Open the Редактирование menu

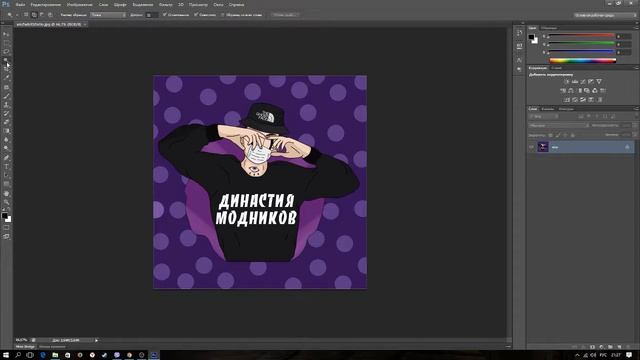point(46,4)
